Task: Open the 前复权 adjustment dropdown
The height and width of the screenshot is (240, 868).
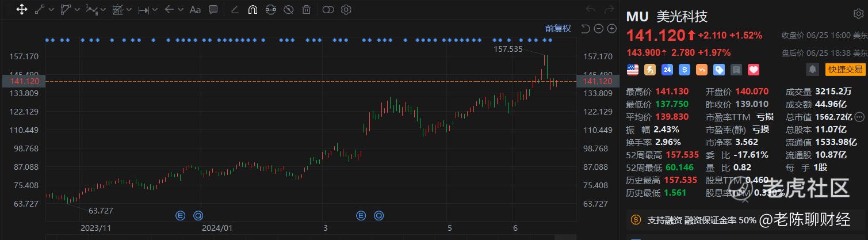Action: point(558,29)
